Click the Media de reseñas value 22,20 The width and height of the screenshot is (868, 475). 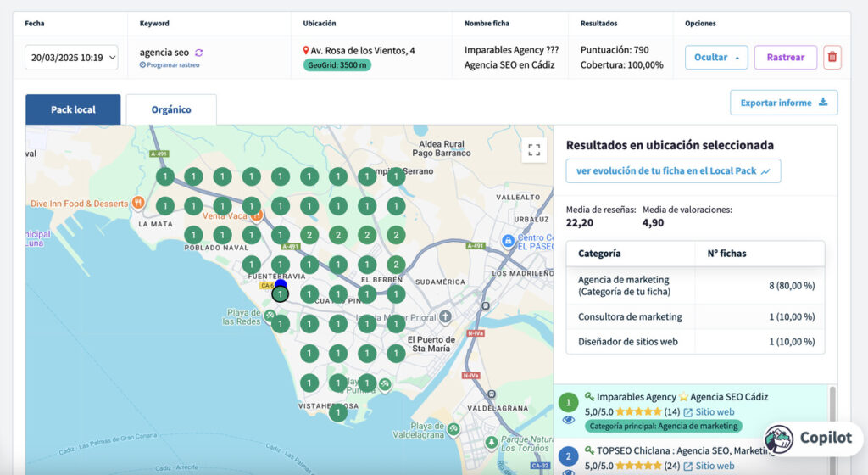click(580, 223)
